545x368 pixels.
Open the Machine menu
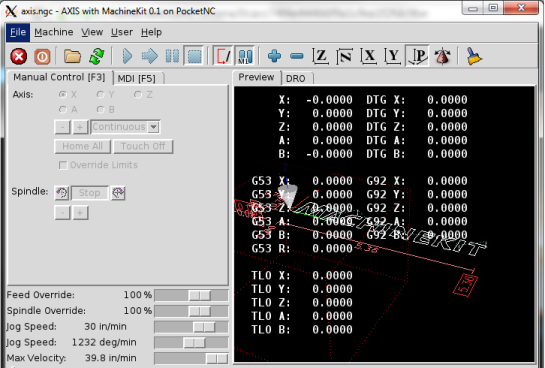(54, 32)
